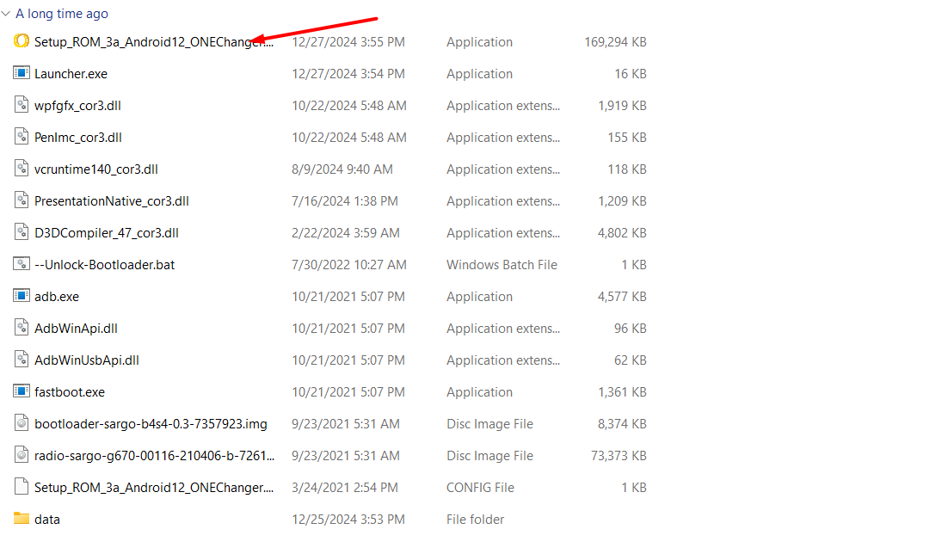Collapse the 'A long time ago' group
The height and width of the screenshot is (560, 948).
point(6,14)
